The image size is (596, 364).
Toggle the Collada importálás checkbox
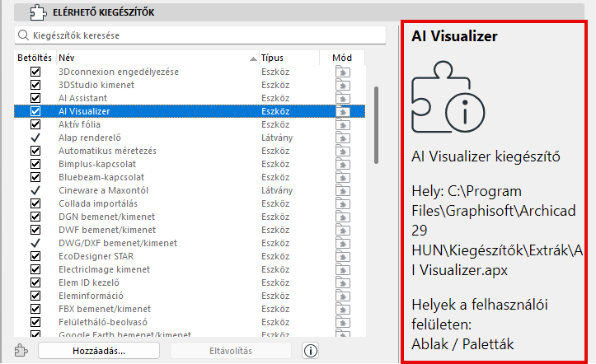[x=35, y=204]
